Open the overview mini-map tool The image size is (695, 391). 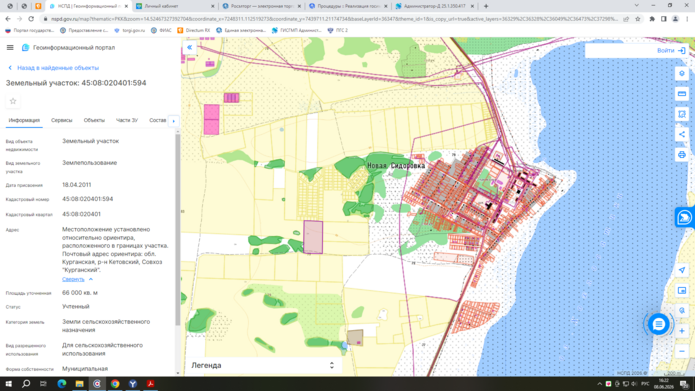[x=682, y=290]
